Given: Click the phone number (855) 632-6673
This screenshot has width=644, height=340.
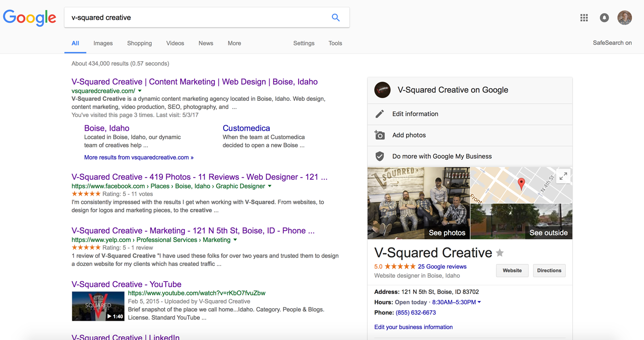Looking at the screenshot, I should [415, 312].
